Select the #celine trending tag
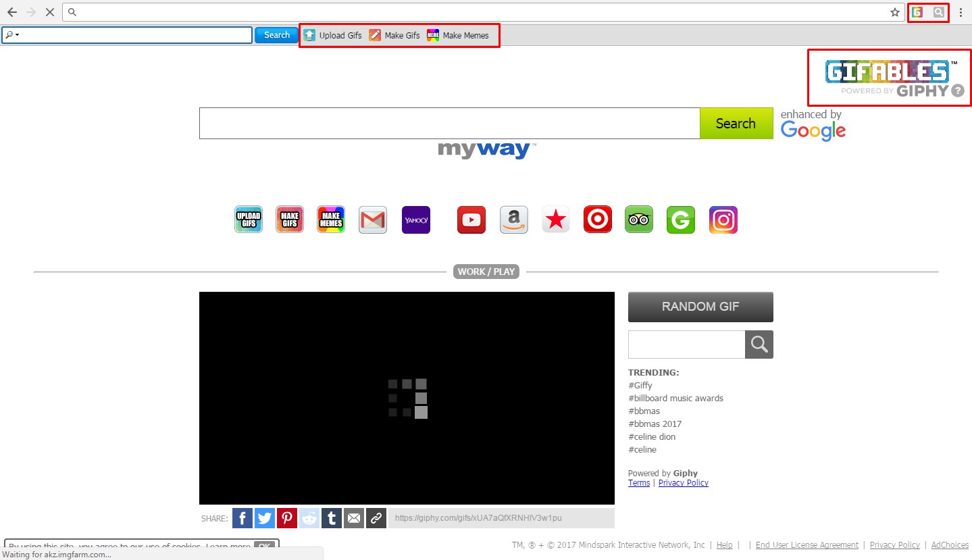Image resolution: width=972 pixels, height=560 pixels. [642, 449]
